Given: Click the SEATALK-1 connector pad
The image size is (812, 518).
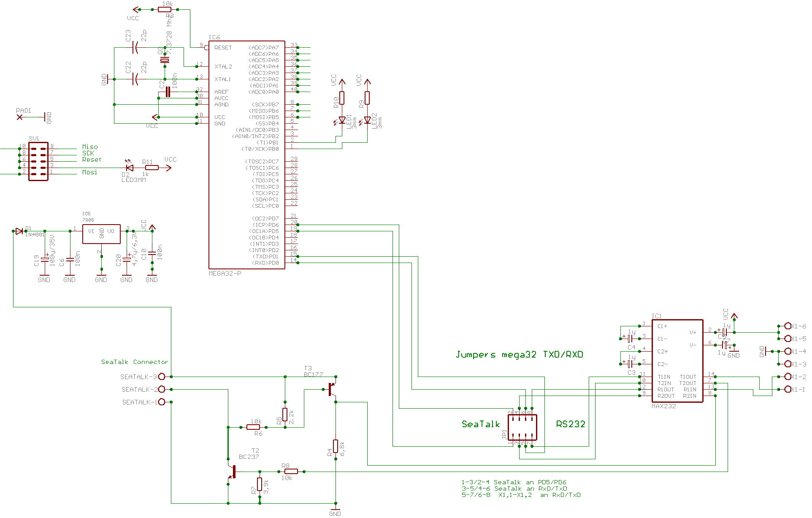Looking at the screenshot, I should tap(162, 402).
